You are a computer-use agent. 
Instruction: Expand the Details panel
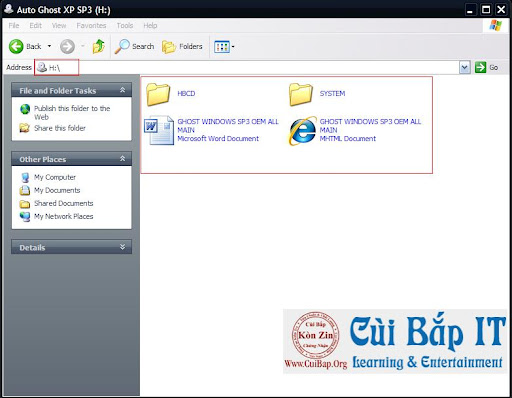(122, 247)
